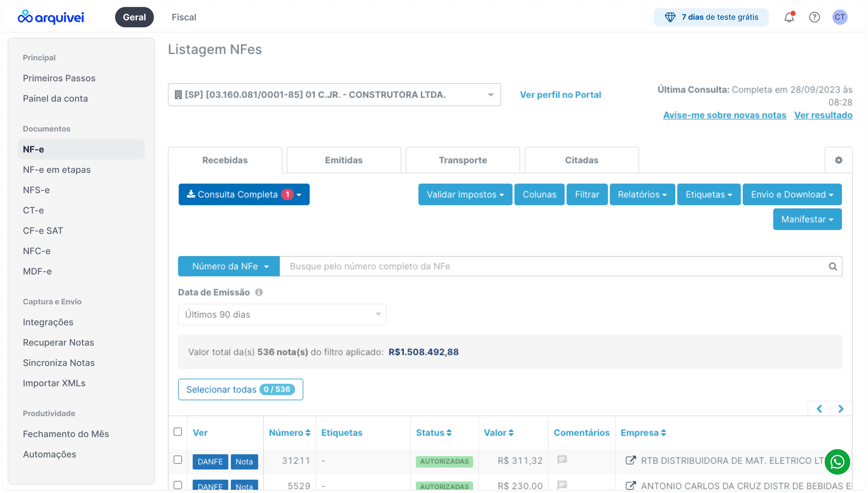Expand Relatórios menu
868x493 pixels.
642,194
